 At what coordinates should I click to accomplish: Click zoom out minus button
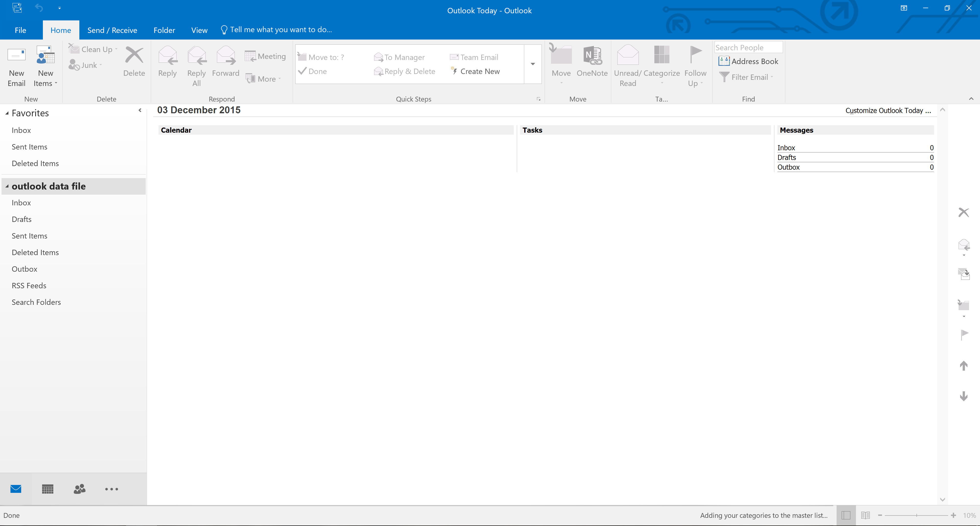pyautogui.click(x=880, y=515)
